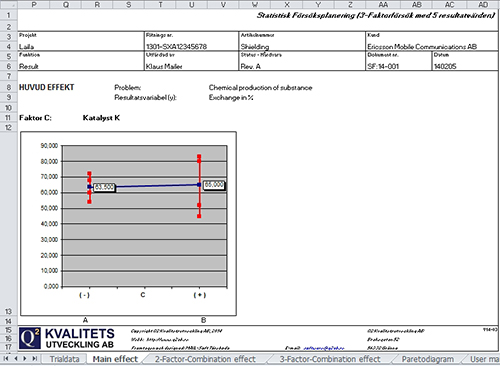Click the select-all corner box

9,4
